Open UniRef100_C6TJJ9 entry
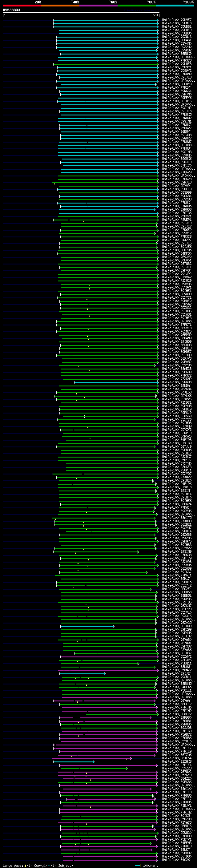Viewport: 197px width, 868px height. tap(177, 446)
